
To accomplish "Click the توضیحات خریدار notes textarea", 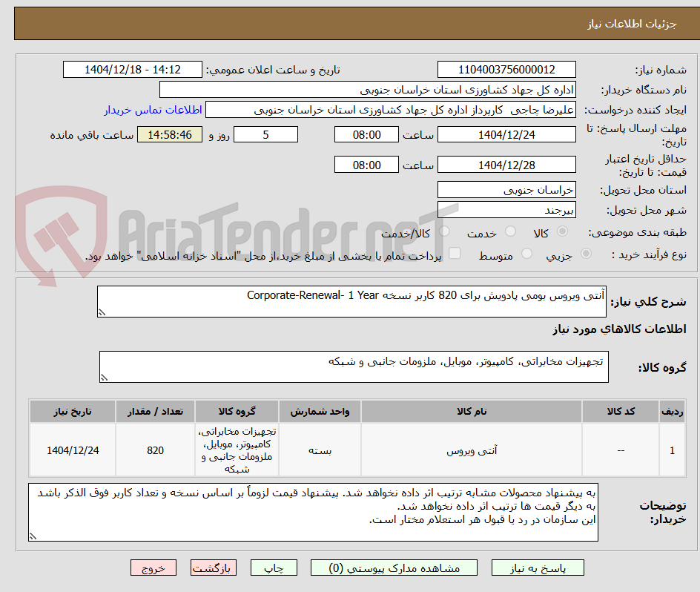I will (x=314, y=512).
